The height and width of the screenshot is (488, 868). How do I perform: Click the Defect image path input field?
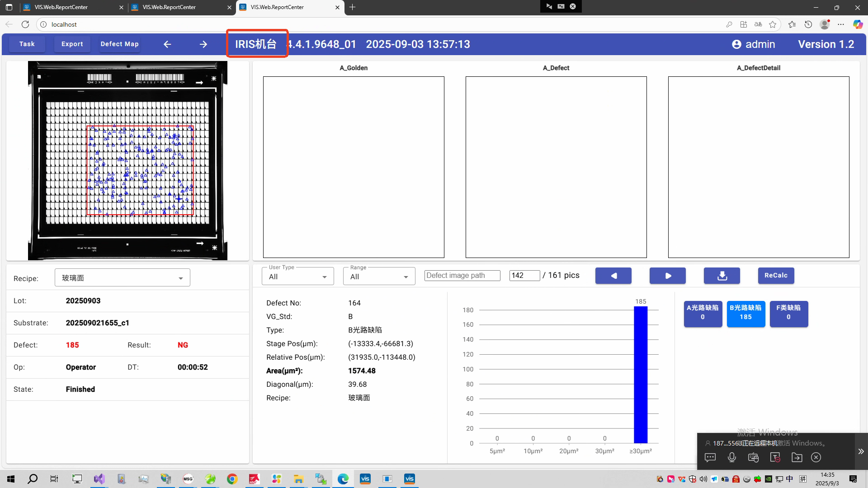coord(462,276)
